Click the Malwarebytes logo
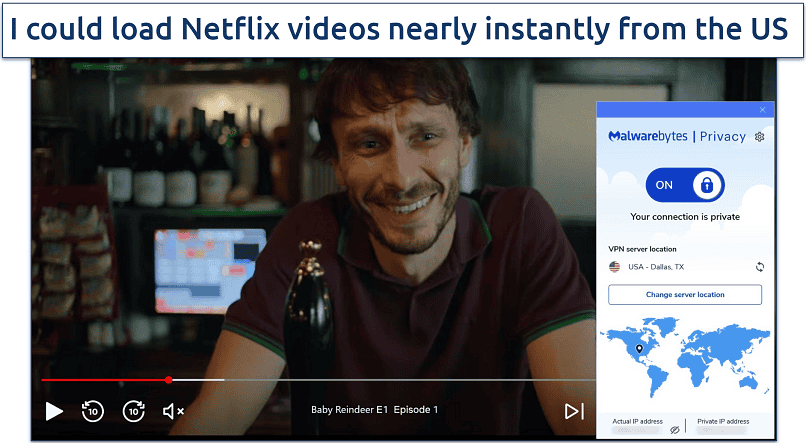Screen dimensions: 806x443 [x=648, y=136]
